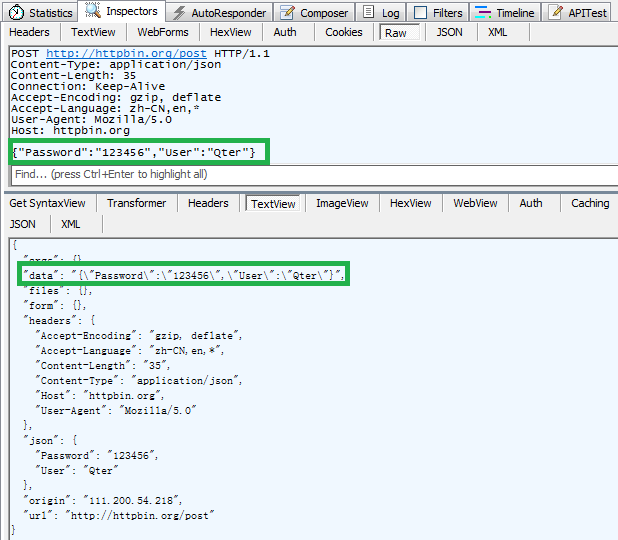The height and width of the screenshot is (540, 618).
Task: Open the Statistics tab
Action: (x=41, y=13)
